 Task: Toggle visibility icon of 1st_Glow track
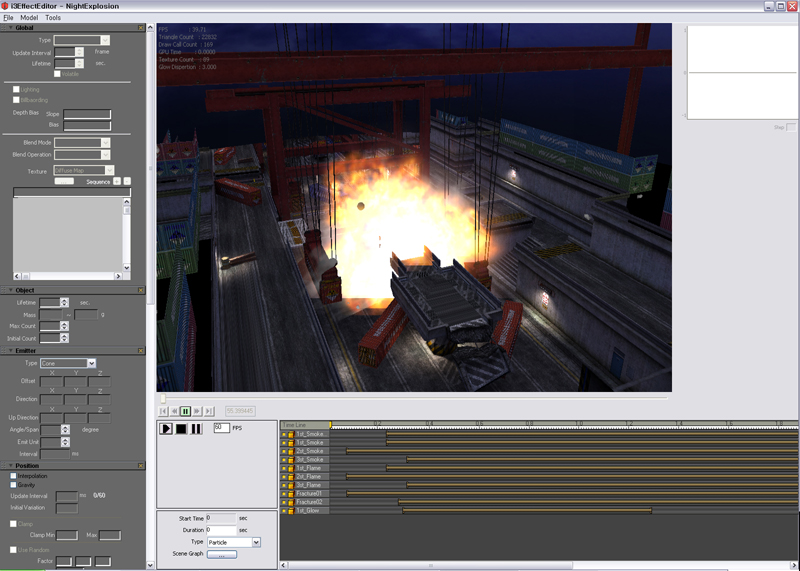(x=284, y=511)
